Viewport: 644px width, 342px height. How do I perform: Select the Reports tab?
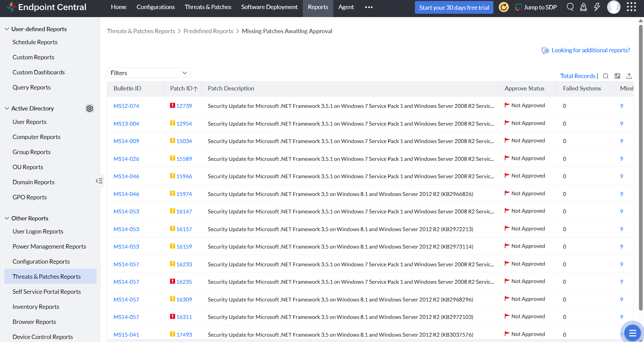click(318, 8)
